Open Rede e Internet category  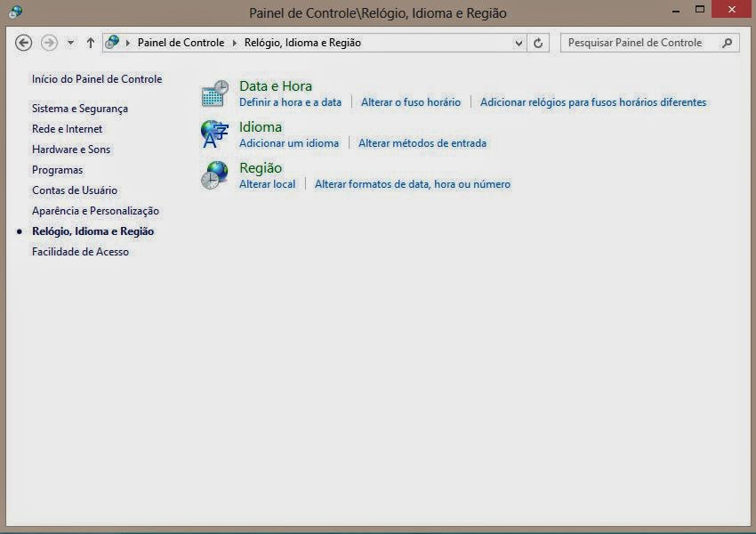coord(67,129)
